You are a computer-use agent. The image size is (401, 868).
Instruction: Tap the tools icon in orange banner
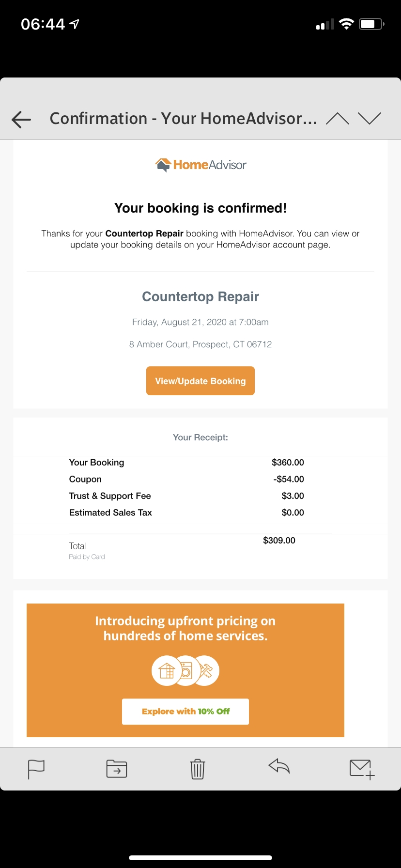(x=206, y=671)
